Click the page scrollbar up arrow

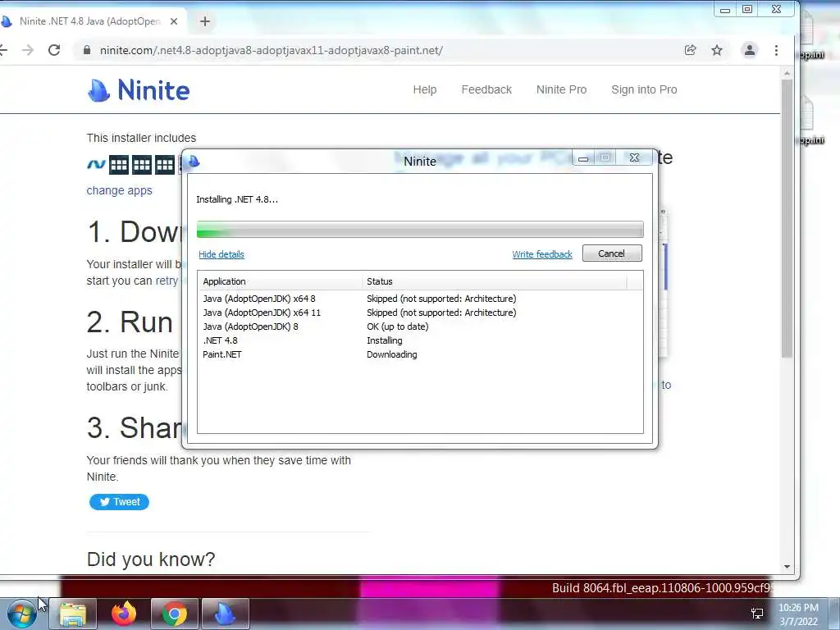(x=787, y=73)
